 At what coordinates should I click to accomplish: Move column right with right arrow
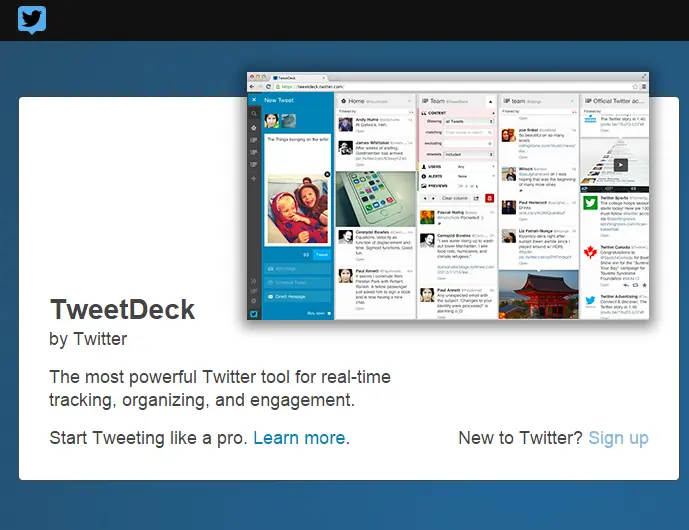point(433,199)
